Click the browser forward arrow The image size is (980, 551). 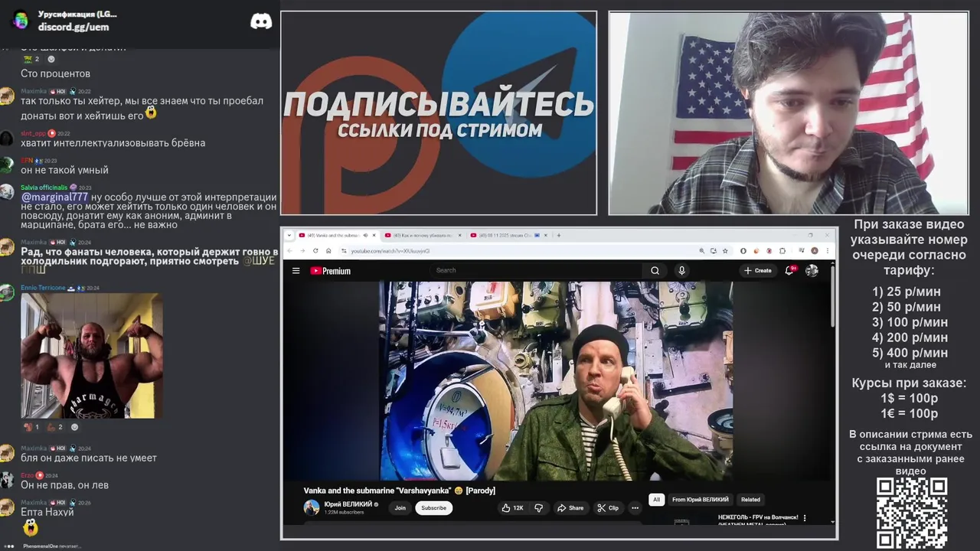tap(303, 250)
